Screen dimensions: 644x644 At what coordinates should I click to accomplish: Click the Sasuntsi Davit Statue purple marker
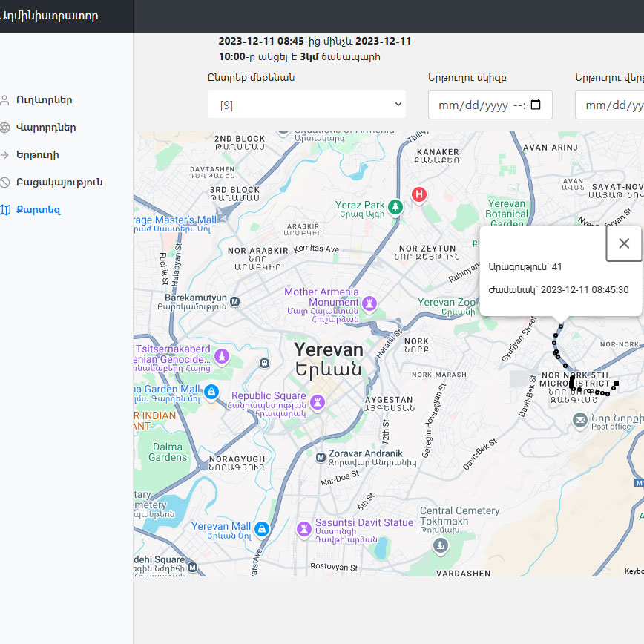[x=304, y=528]
